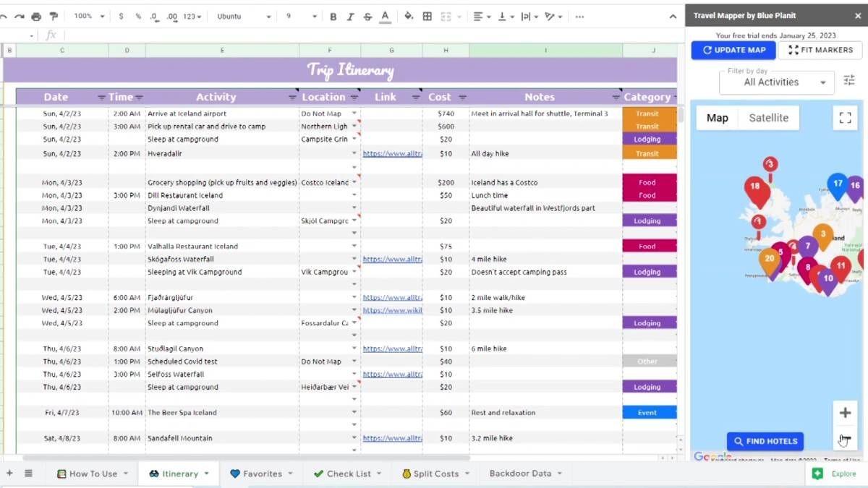Open the Date column filter
Viewport: 868px width, 488px height.
[x=101, y=98]
